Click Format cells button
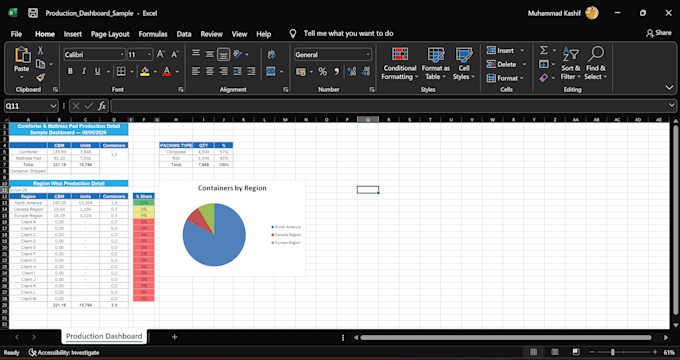Image resolution: width=680 pixels, height=360 pixels. click(505, 78)
